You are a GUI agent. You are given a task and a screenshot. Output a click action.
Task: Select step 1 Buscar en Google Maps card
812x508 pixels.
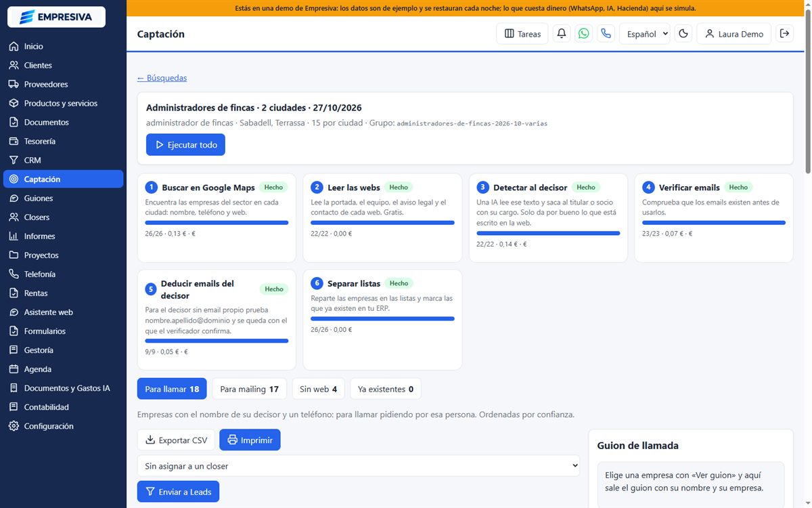217,217
